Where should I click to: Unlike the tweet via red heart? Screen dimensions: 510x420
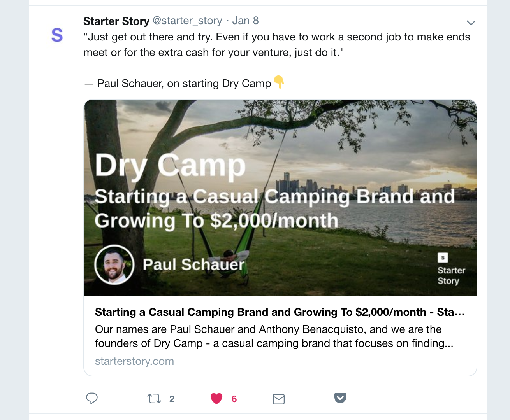(216, 398)
